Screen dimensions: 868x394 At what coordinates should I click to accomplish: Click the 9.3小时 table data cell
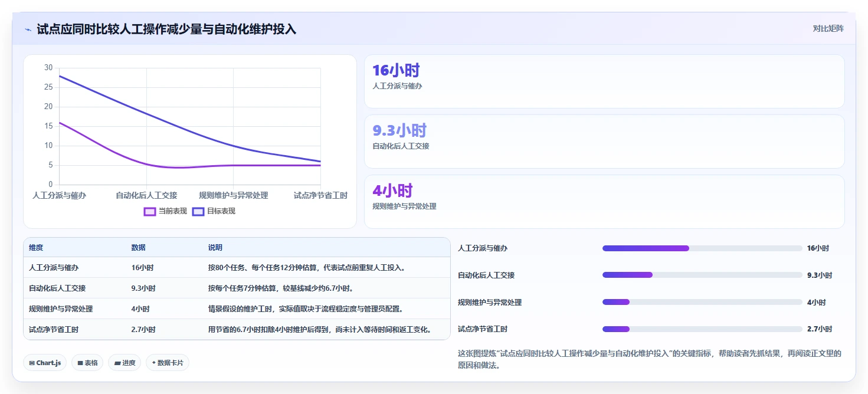click(x=143, y=288)
